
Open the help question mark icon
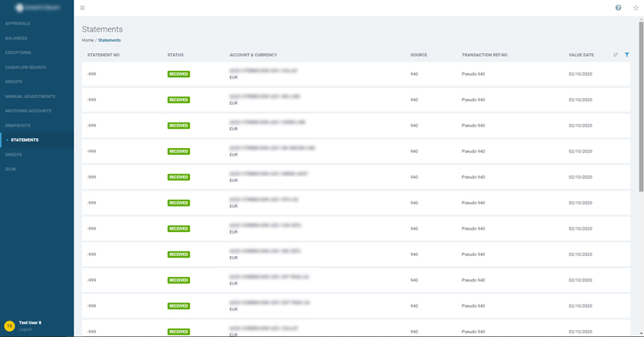click(618, 8)
